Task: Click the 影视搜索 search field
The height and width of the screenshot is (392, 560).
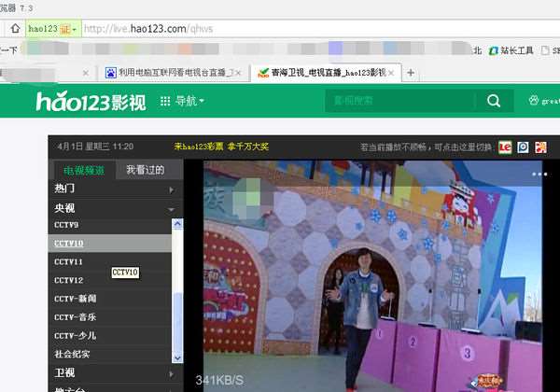Action: [x=399, y=101]
